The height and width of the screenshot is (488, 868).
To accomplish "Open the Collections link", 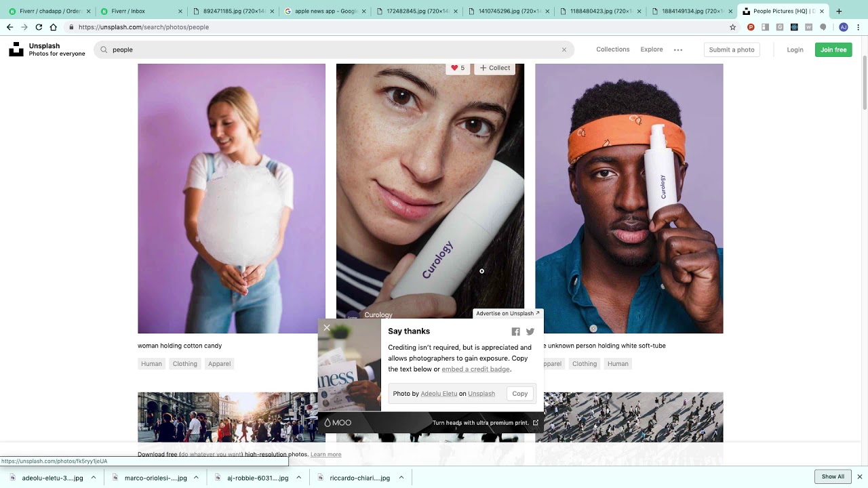I will pyautogui.click(x=613, y=49).
